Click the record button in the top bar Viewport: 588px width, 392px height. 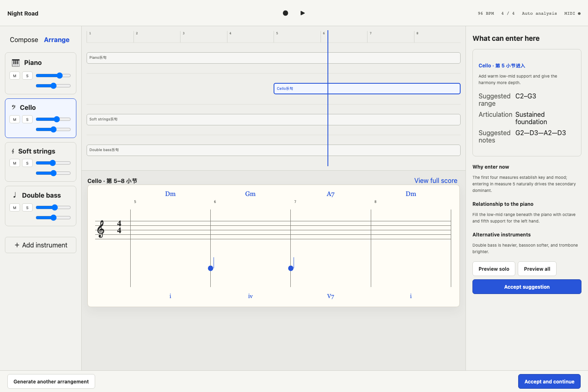(285, 13)
